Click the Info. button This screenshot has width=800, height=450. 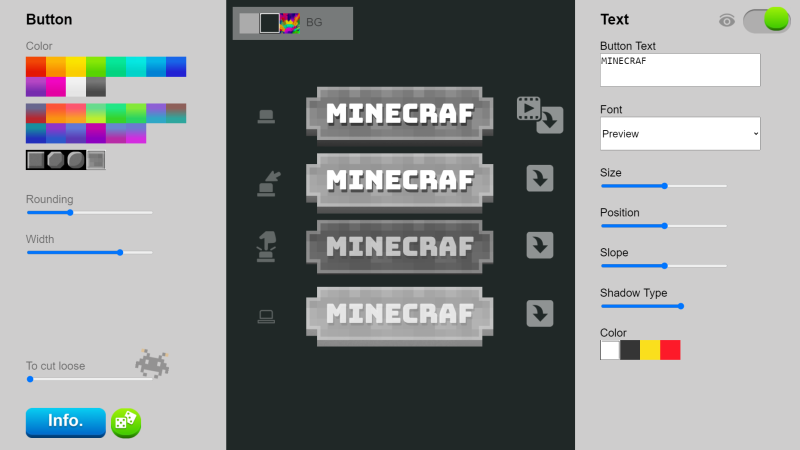(66, 422)
